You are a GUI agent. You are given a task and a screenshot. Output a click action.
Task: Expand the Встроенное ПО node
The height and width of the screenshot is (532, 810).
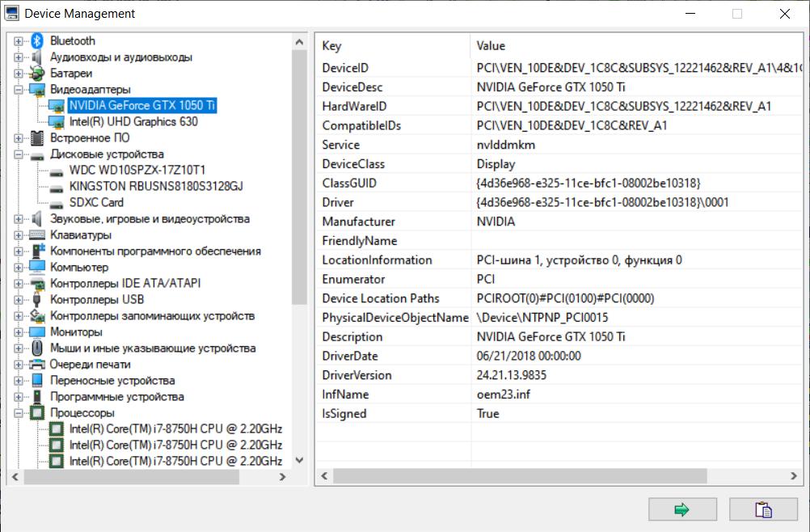pos(19,138)
